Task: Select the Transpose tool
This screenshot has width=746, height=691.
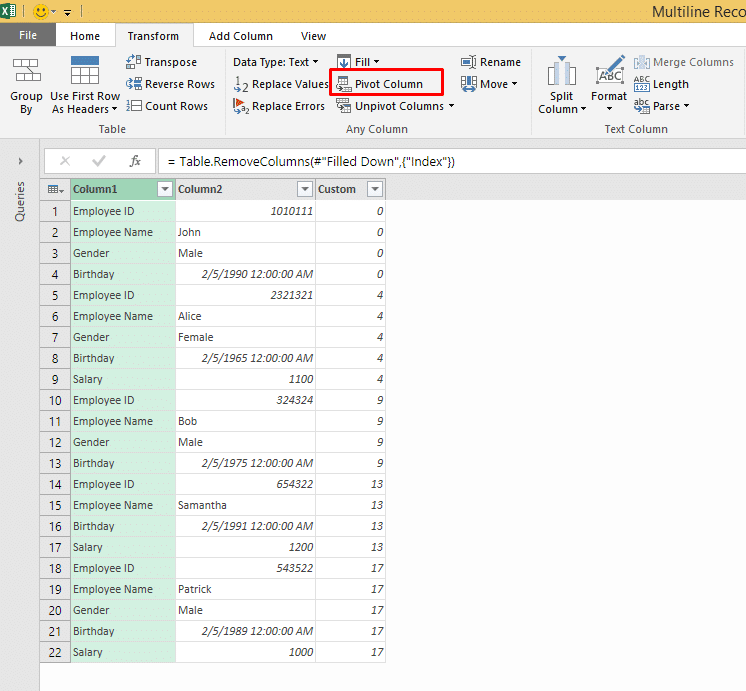Action: 161,62
